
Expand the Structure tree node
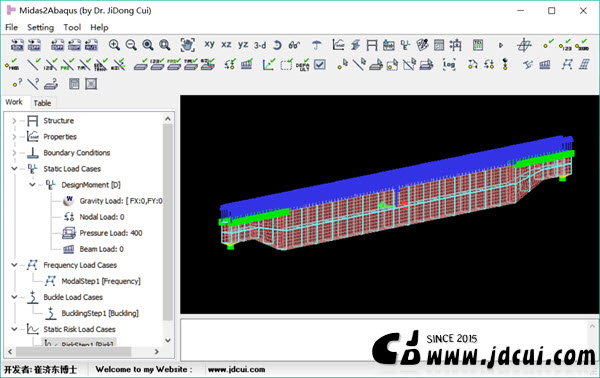pyautogui.click(x=14, y=121)
